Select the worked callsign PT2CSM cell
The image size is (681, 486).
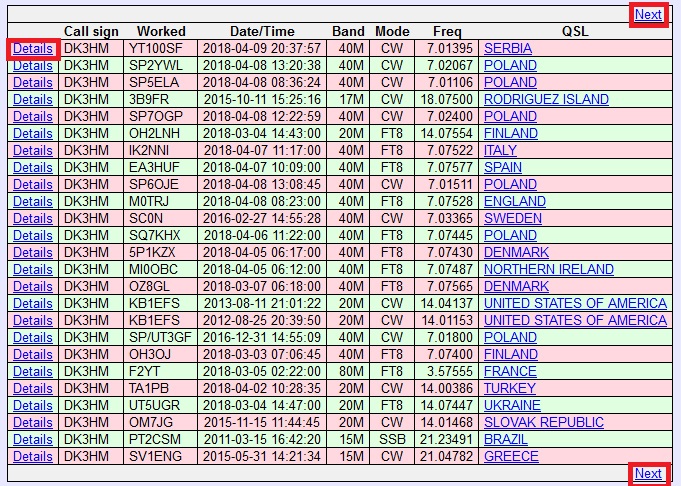point(161,439)
